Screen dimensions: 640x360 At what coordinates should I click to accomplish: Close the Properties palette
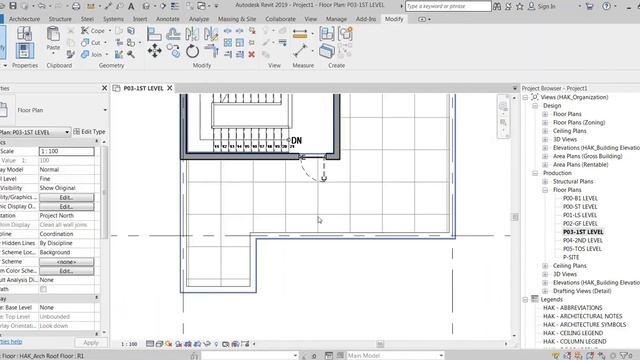(x=104, y=88)
